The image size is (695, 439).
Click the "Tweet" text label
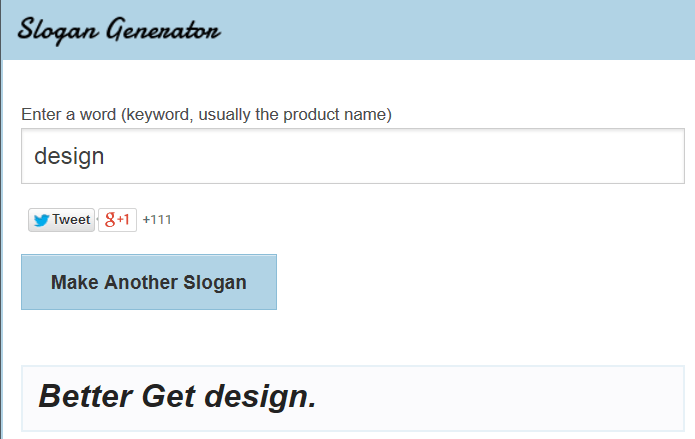[71, 220]
